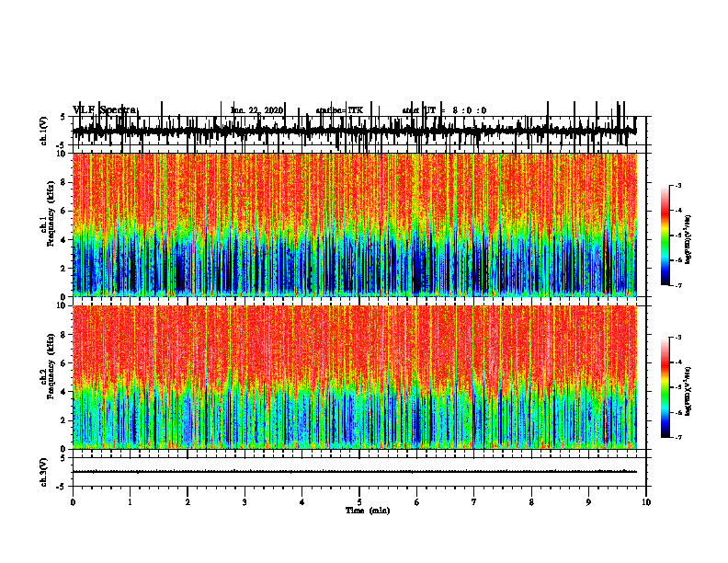The height and width of the screenshot is (563, 728).
Task: Click the 'ch.1(V)' waveform axis label
Action: click(44, 131)
